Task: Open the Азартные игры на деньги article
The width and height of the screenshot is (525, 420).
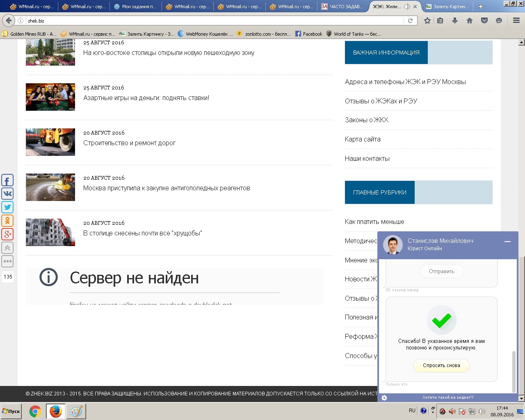Action: [146, 98]
